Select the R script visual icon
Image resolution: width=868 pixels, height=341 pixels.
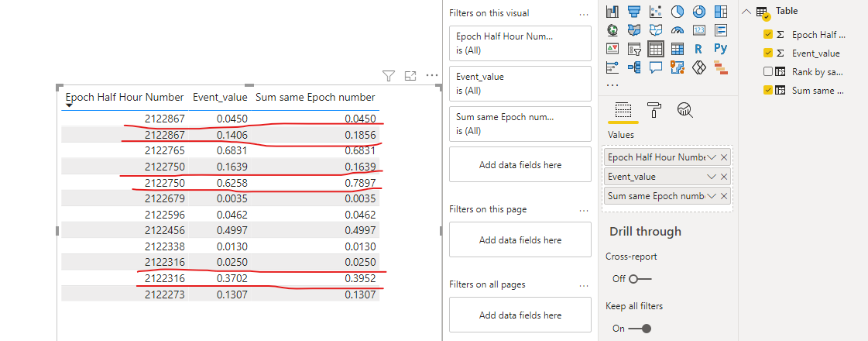(698, 49)
